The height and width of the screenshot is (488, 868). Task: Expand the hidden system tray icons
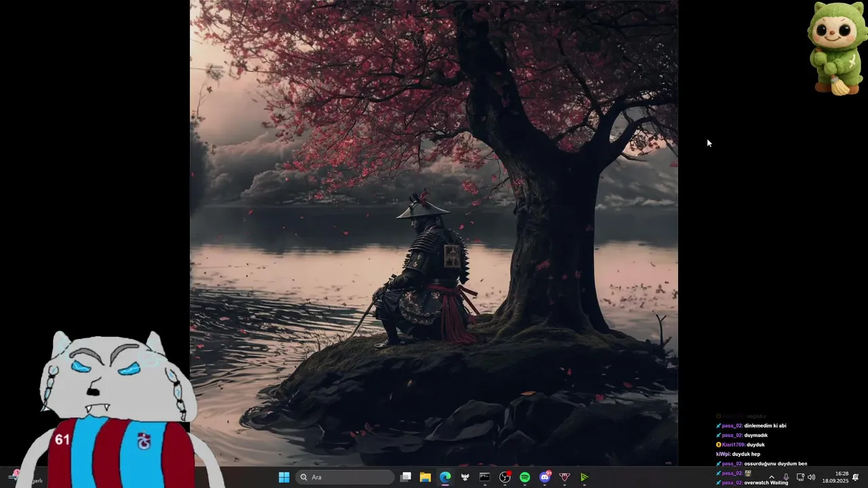(771, 477)
